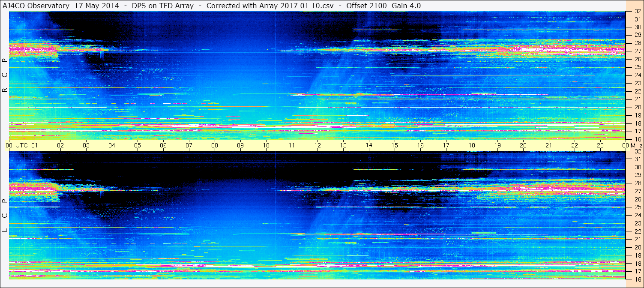The image size is (644, 288).
Task: Select the 12 hour tick on time axis
Action: [318, 145]
